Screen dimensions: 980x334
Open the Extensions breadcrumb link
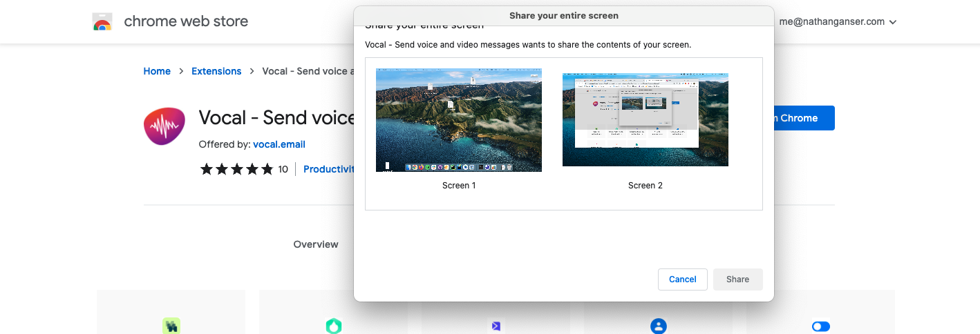(216, 71)
